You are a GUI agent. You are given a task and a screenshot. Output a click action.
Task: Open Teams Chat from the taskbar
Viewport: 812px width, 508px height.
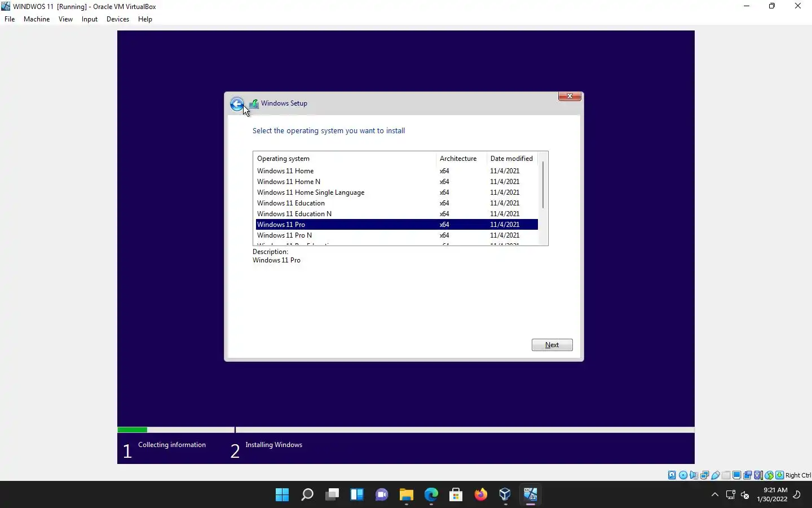(x=382, y=495)
